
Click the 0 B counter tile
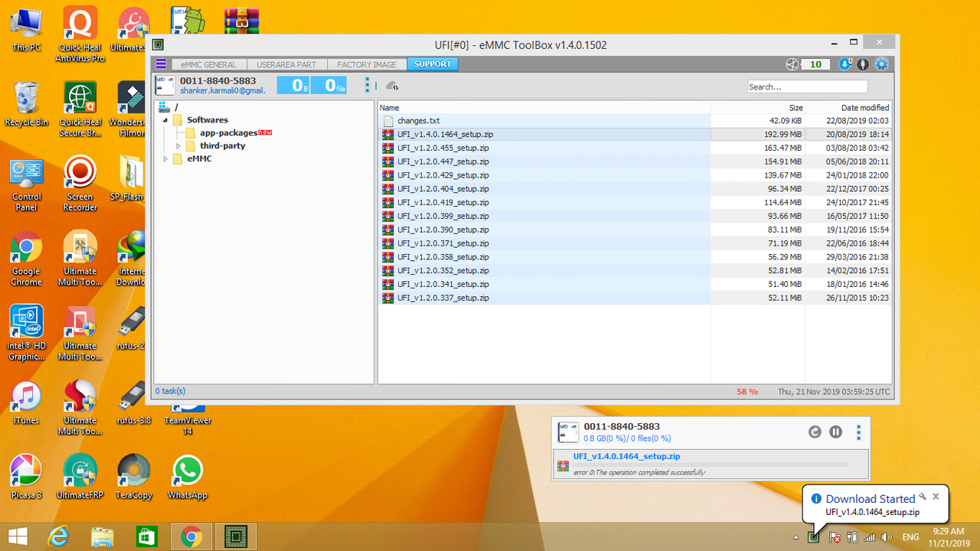click(x=294, y=85)
